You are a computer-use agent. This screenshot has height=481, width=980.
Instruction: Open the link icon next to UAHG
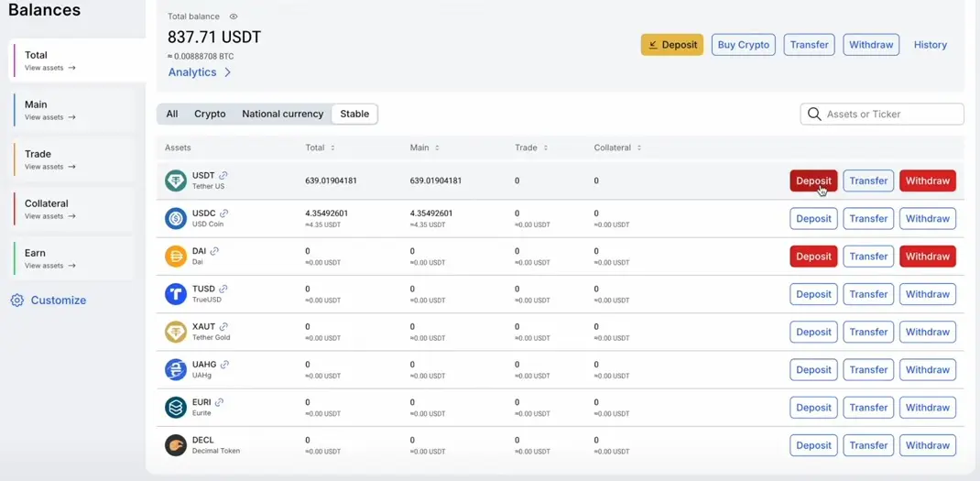(x=225, y=364)
